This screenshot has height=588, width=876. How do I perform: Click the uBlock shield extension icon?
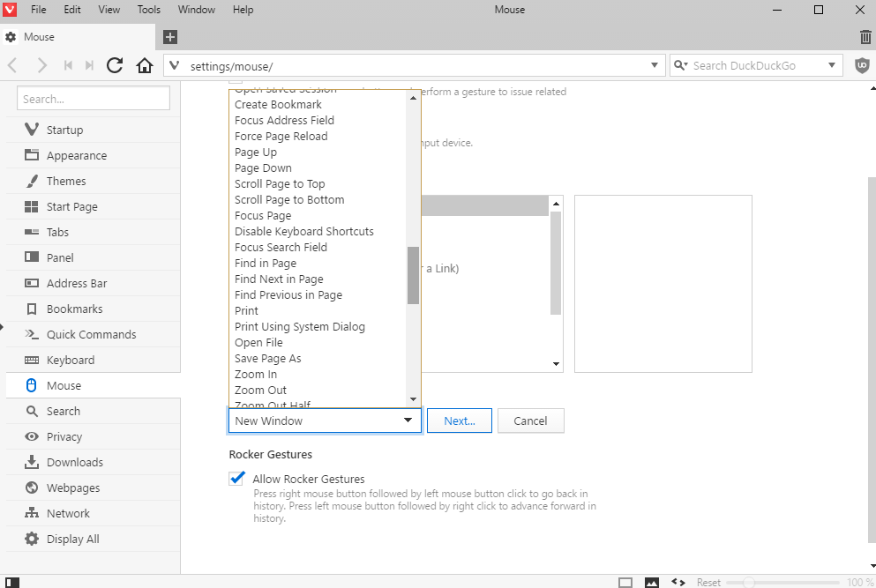pyautogui.click(x=863, y=65)
